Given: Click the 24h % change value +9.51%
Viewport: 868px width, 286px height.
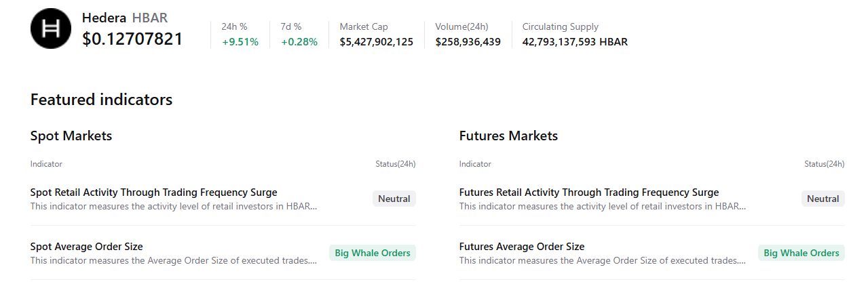Looking at the screenshot, I should pyautogui.click(x=240, y=42).
